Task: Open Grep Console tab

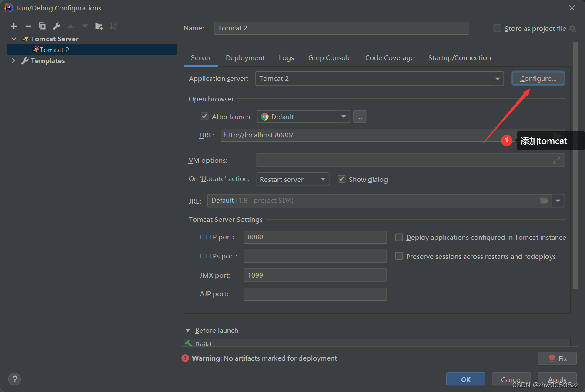Action: click(330, 58)
